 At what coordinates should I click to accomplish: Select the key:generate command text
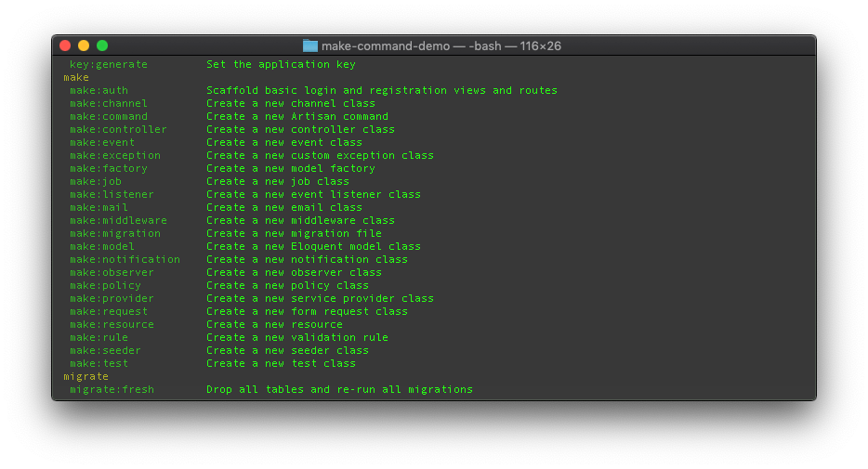[x=109, y=64]
